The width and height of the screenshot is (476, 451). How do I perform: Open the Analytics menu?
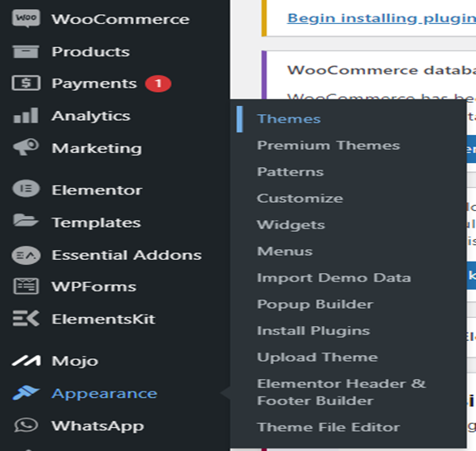click(91, 116)
